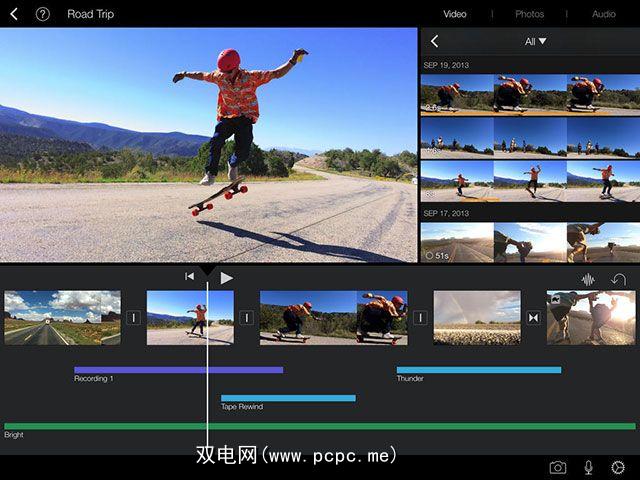640x480 pixels.
Task: Switch to the Audio tab
Action: [x=604, y=14]
